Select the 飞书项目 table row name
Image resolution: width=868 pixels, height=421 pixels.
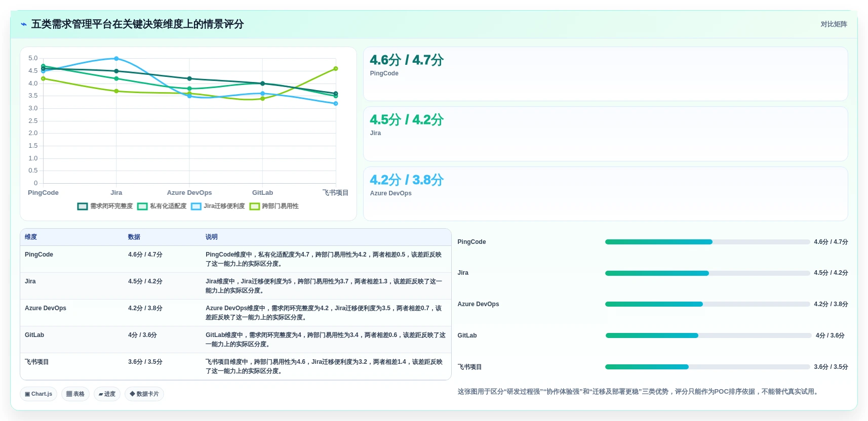click(37, 362)
